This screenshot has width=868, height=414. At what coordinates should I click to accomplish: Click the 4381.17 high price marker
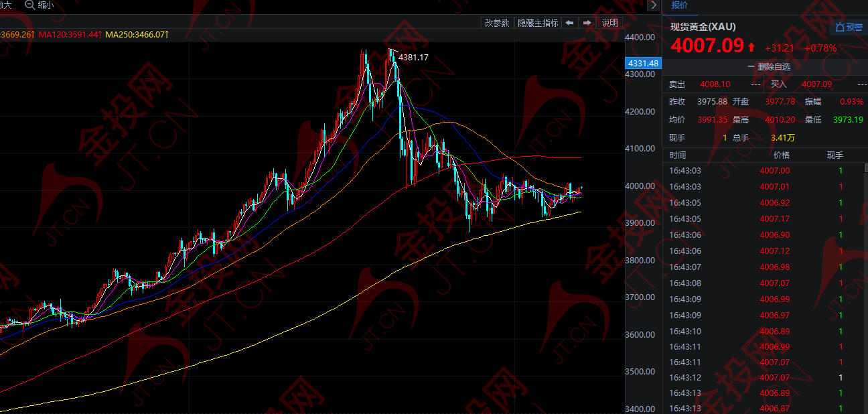click(413, 58)
